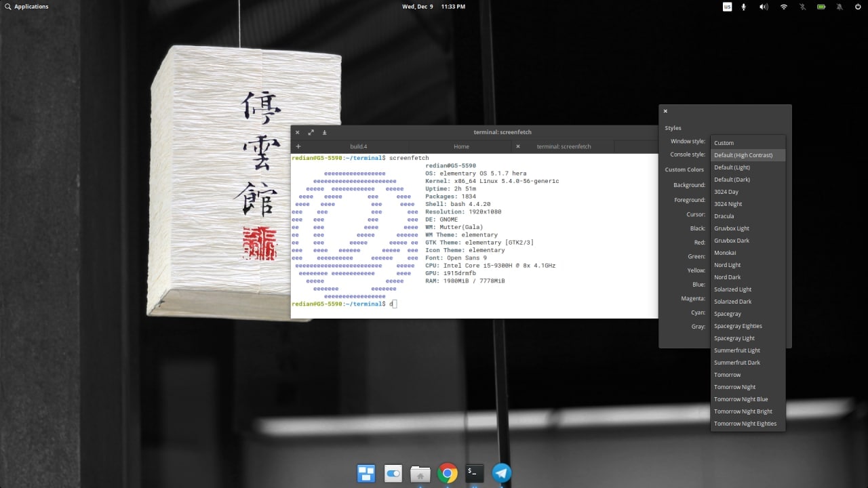
Task: Open Multitasking View from the dock
Action: [366, 473]
